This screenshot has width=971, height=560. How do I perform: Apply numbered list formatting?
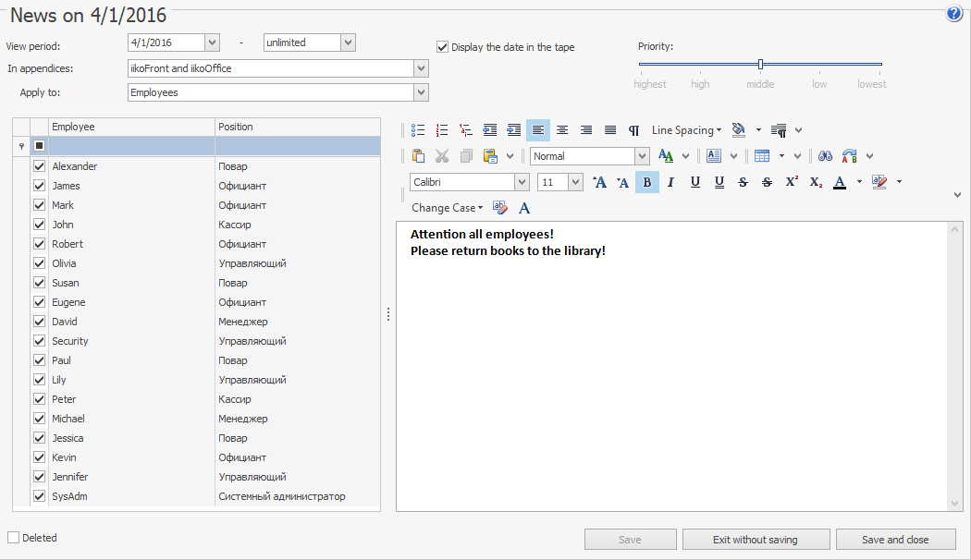(x=442, y=130)
